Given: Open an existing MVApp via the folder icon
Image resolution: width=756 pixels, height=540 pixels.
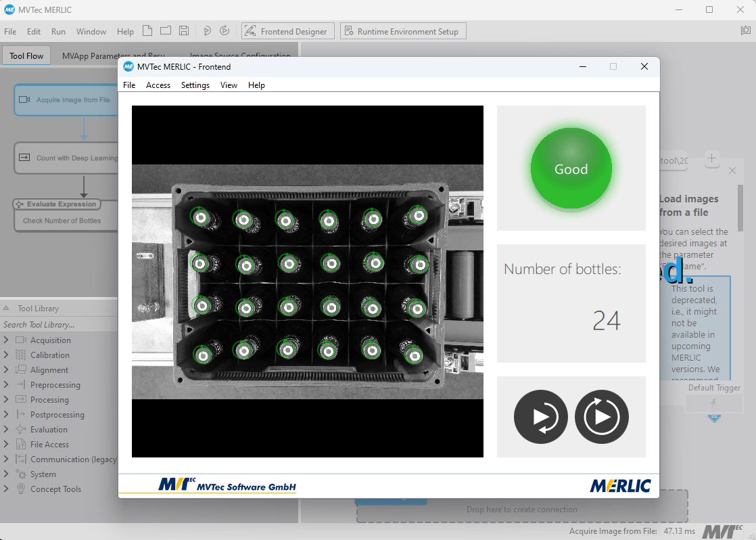Looking at the screenshot, I should click(166, 30).
